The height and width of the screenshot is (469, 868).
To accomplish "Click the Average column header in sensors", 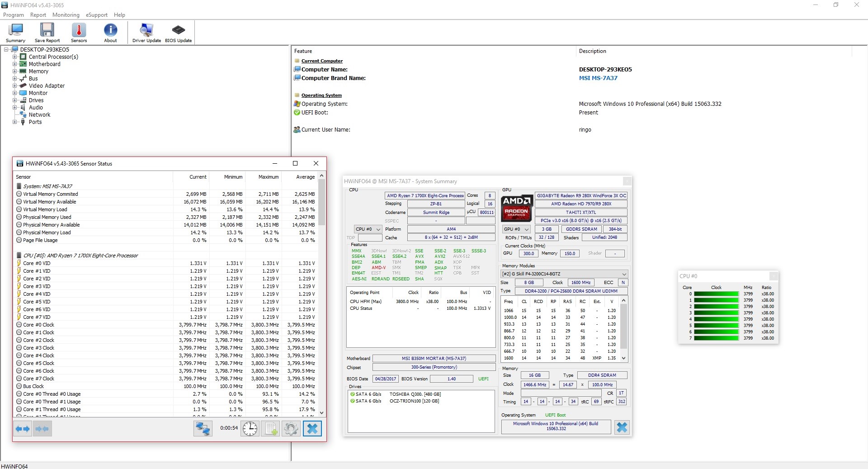I will [x=299, y=177].
